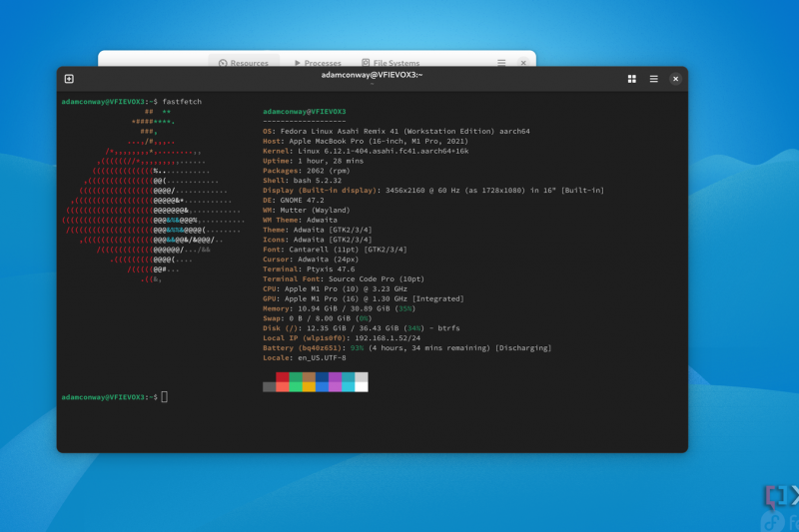Viewport: 799px width, 532px height.
Task: Click the 'Display (Built-in display)' line
Action: click(x=433, y=191)
